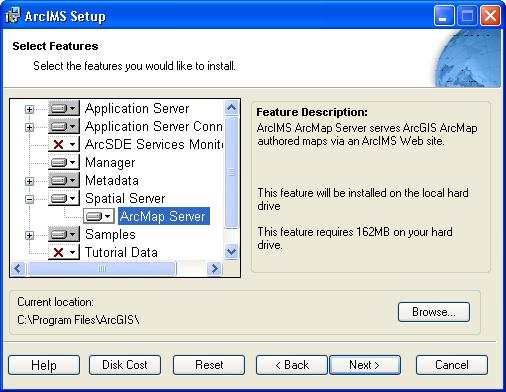Screen dimensions: 506x392
Task: Expand the Samples tree node
Action: tap(29, 235)
